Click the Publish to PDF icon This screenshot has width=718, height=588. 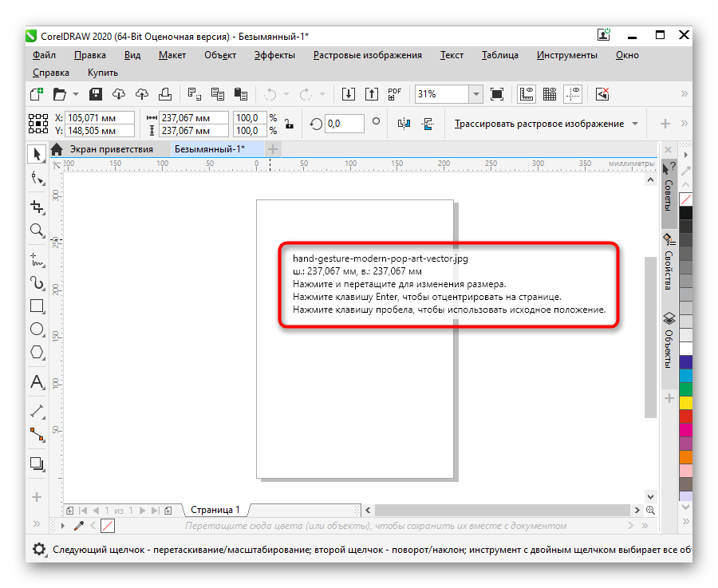point(394,94)
